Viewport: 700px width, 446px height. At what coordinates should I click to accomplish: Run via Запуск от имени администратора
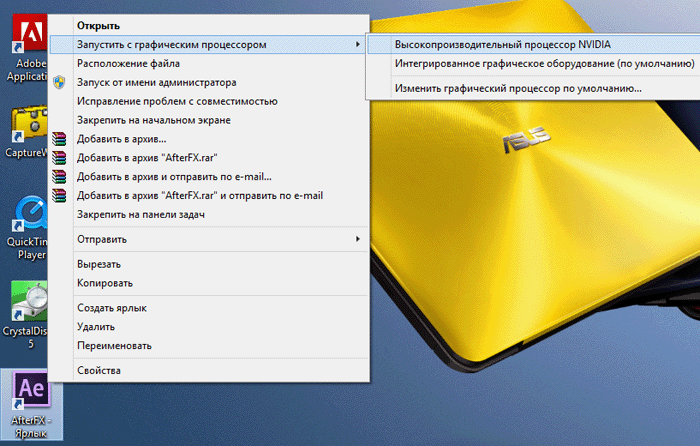click(x=209, y=82)
